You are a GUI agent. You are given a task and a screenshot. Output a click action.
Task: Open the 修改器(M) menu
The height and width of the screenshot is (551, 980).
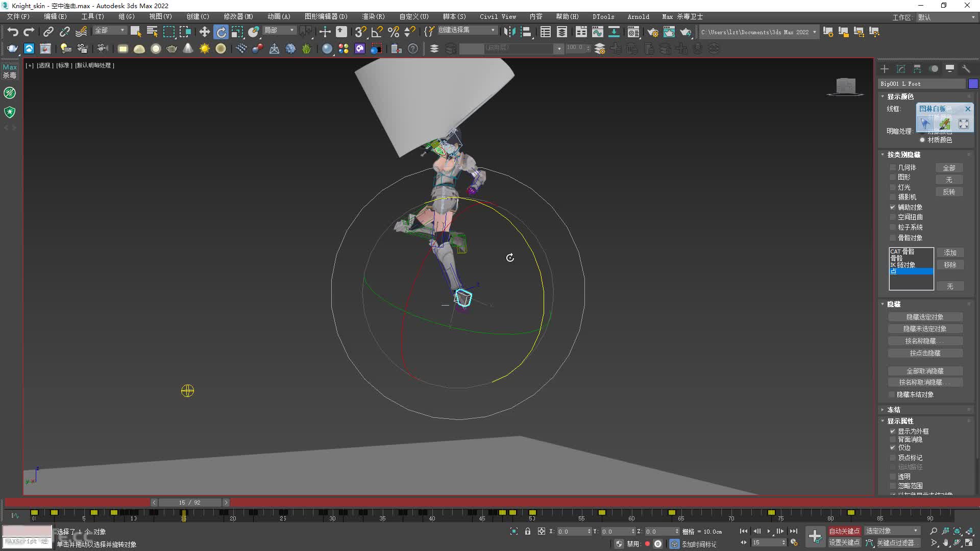pyautogui.click(x=238, y=17)
